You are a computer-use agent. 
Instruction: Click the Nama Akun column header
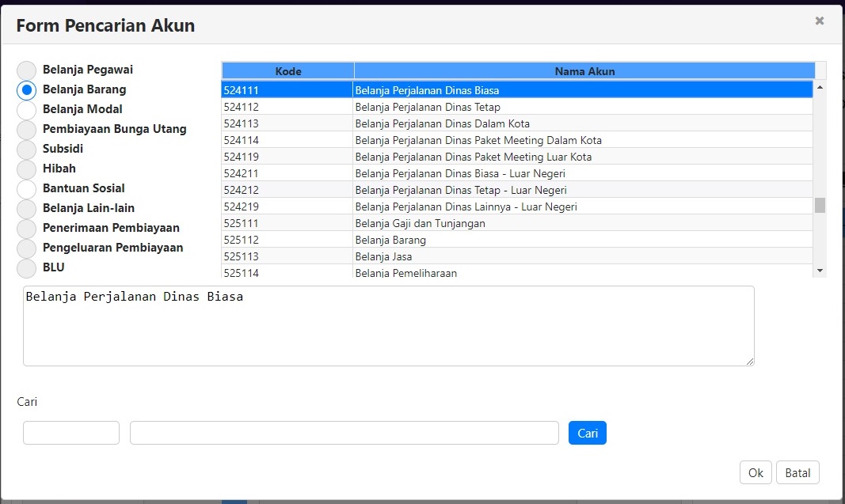[584, 71]
